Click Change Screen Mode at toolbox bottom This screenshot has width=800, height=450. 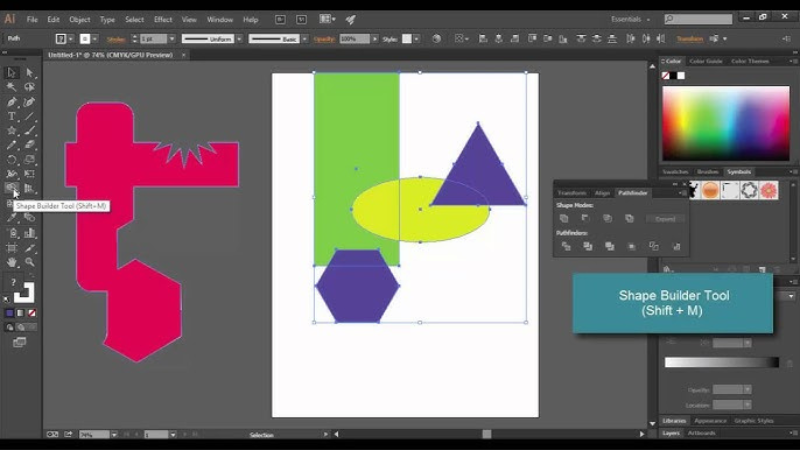click(x=19, y=342)
